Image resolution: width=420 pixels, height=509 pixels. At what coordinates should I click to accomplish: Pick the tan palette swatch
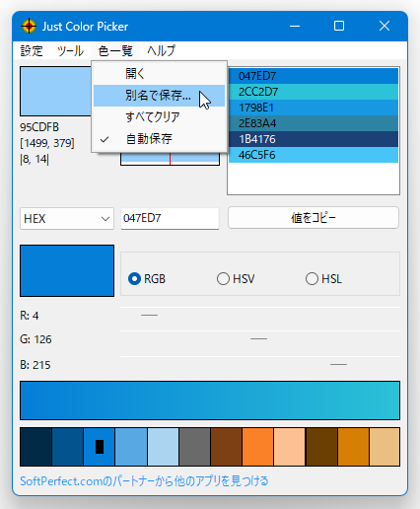pyautogui.click(x=385, y=447)
